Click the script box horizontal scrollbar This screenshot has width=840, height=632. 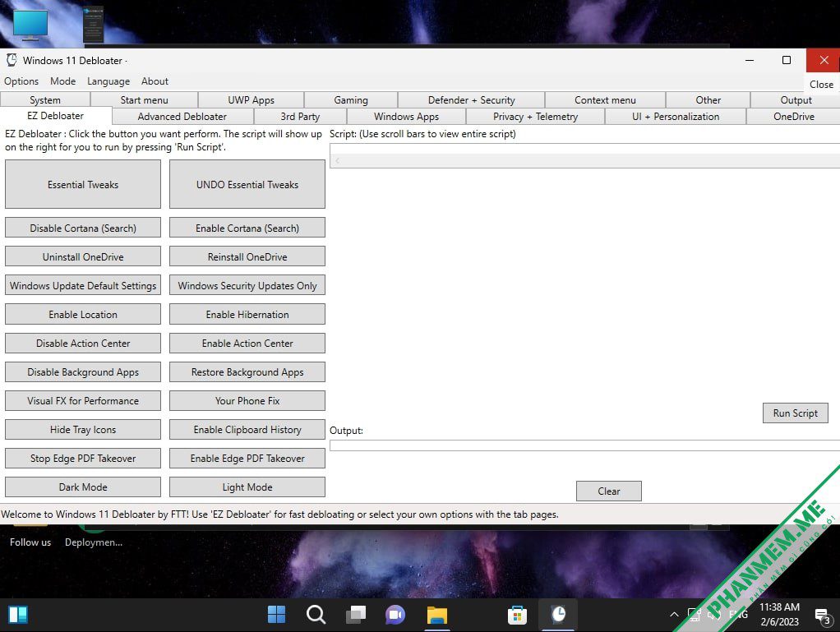tap(585, 161)
